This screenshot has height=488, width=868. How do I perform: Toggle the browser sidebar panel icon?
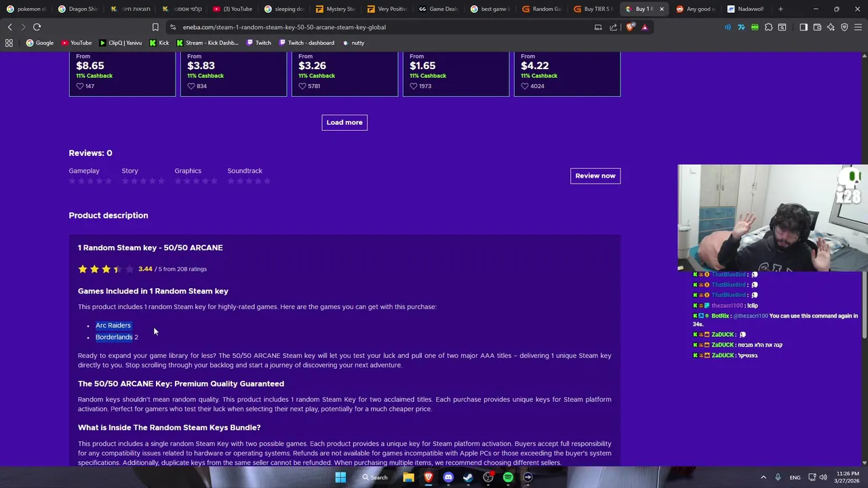tap(804, 27)
